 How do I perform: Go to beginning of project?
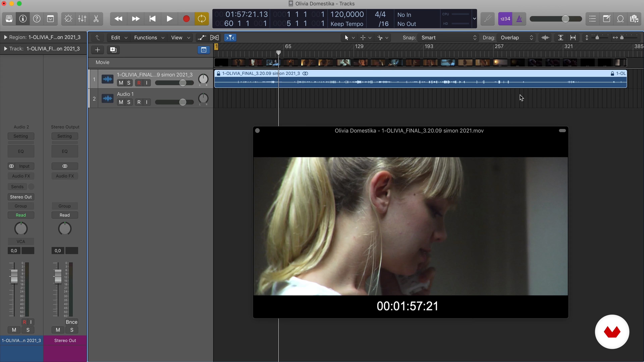[x=152, y=19]
